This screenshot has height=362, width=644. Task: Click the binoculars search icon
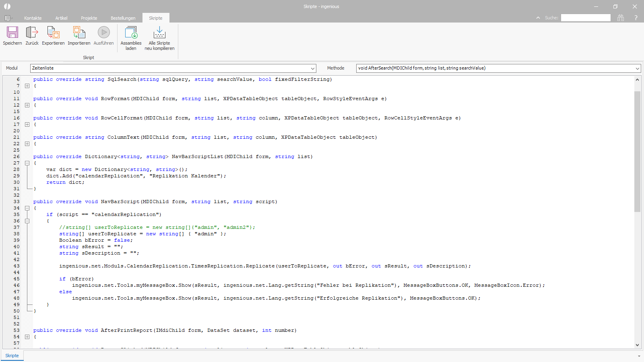(x=621, y=18)
